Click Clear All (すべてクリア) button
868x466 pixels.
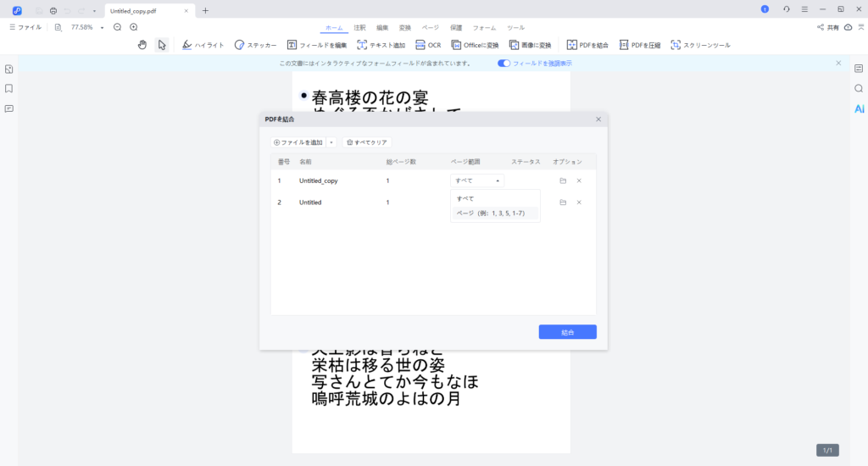point(367,142)
